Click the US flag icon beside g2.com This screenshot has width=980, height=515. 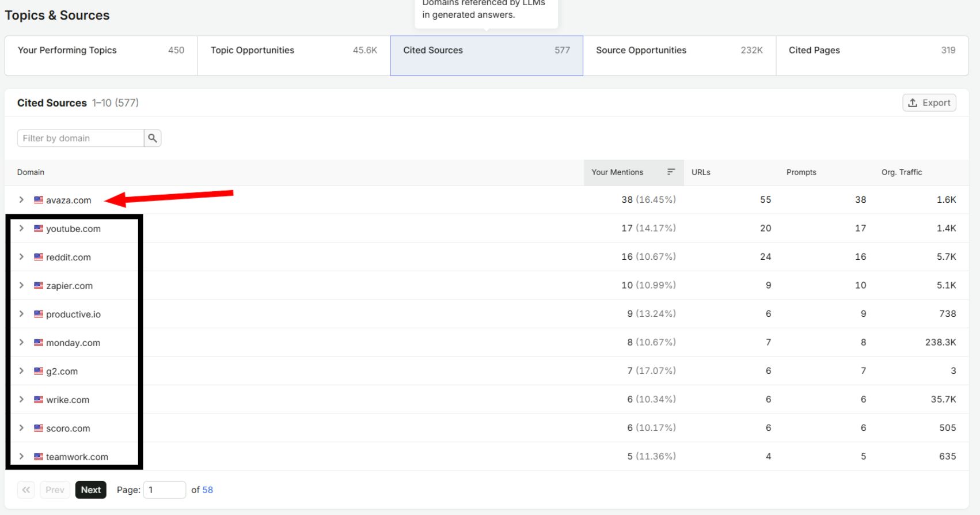pyautogui.click(x=39, y=371)
